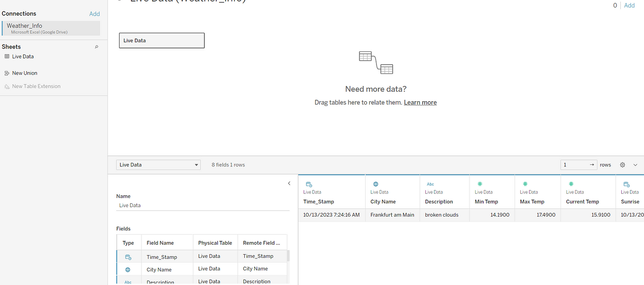Click cell value 14.1900
The height and width of the screenshot is (285, 644).
(492, 215)
